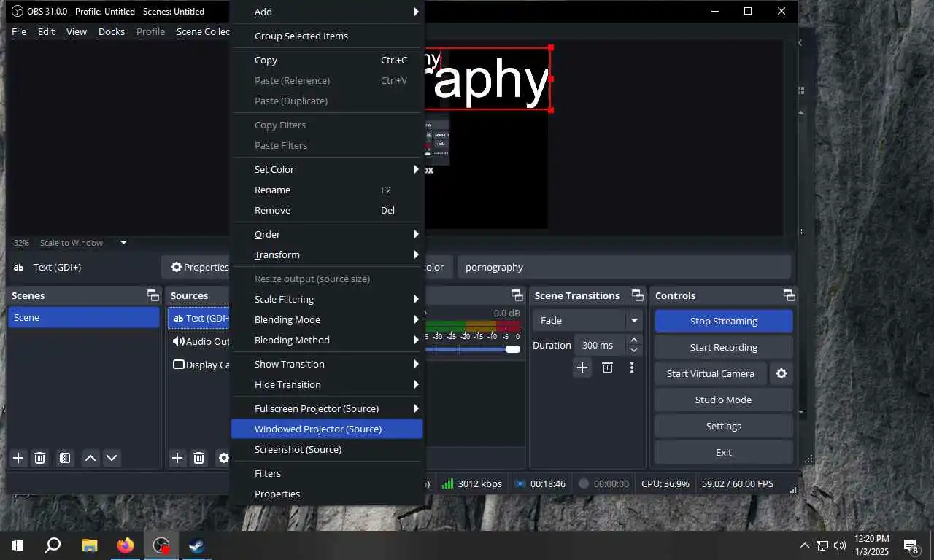Show hidden system tray icons
The height and width of the screenshot is (560, 934).
(x=805, y=545)
